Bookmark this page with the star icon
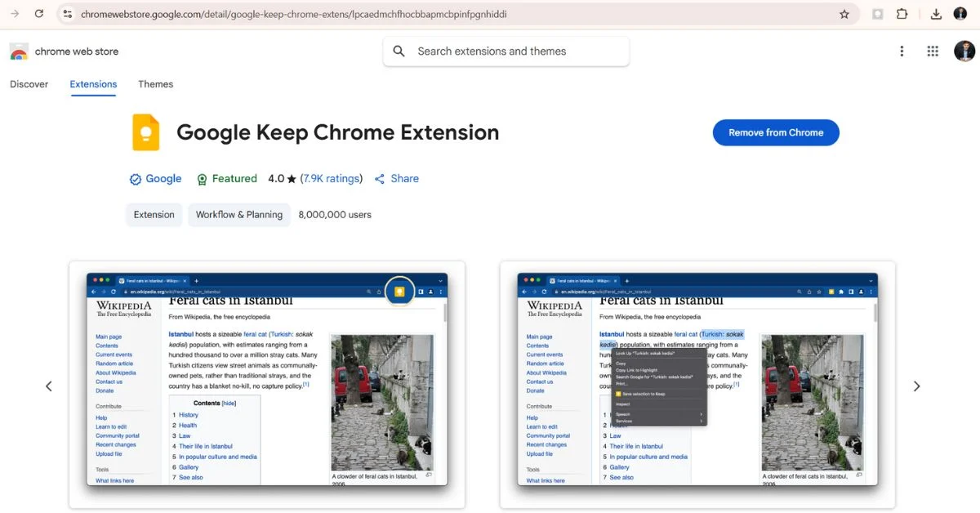Image resolution: width=980 pixels, height=513 pixels. tap(844, 14)
